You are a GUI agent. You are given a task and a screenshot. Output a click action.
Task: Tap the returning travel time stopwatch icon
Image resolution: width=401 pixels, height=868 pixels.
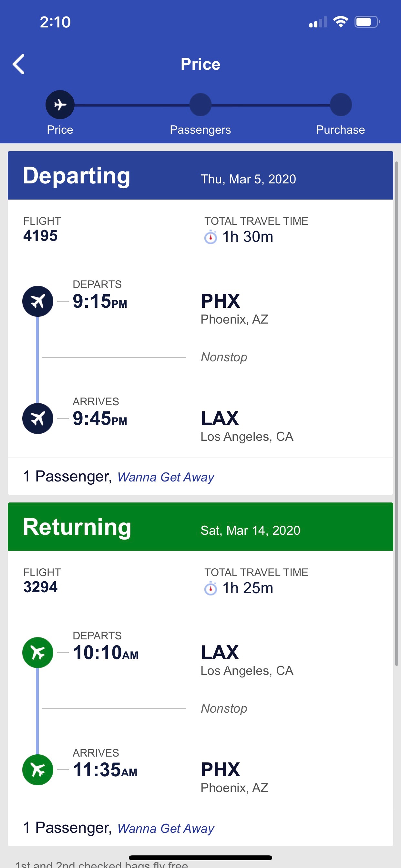pos(211,589)
